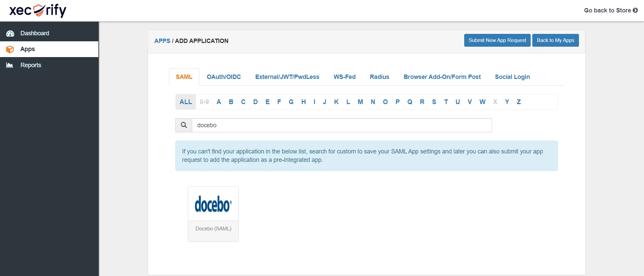Filter apps by letter T
Image resolution: width=644 pixels, height=276 pixels.
click(x=446, y=102)
